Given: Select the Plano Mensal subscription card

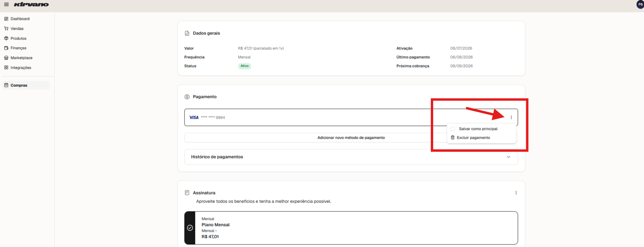Looking at the screenshot, I should click(x=351, y=228).
